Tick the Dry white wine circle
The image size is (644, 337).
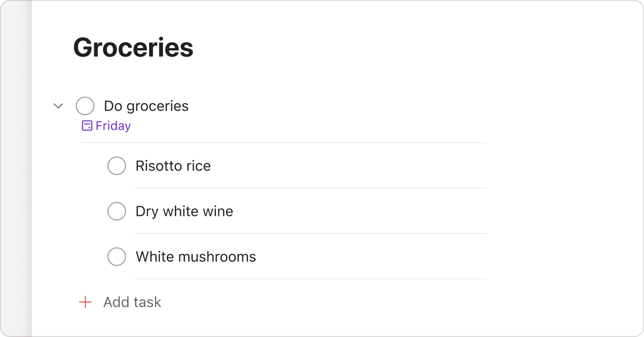[x=117, y=211]
